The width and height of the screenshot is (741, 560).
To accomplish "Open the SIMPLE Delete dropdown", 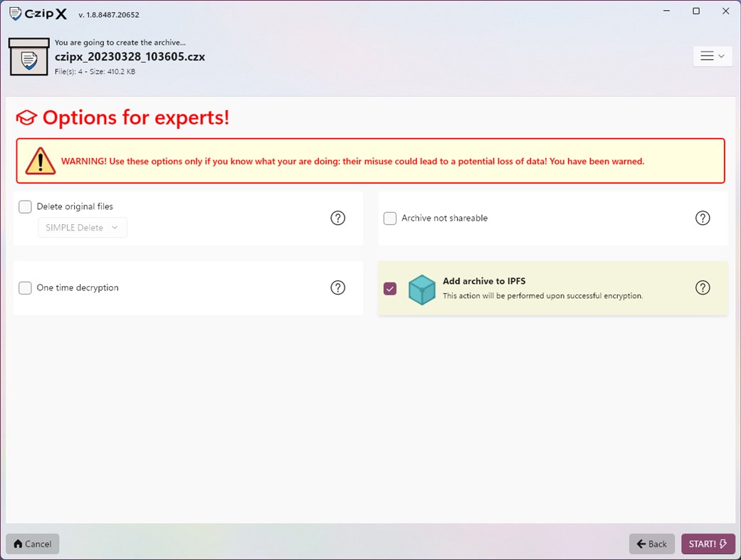I will click(82, 227).
